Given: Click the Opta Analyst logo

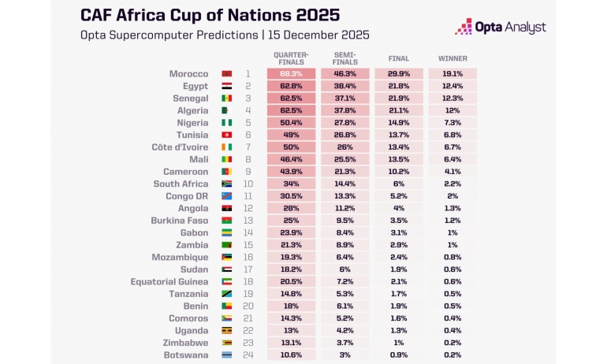Looking at the screenshot, I should 500,27.
